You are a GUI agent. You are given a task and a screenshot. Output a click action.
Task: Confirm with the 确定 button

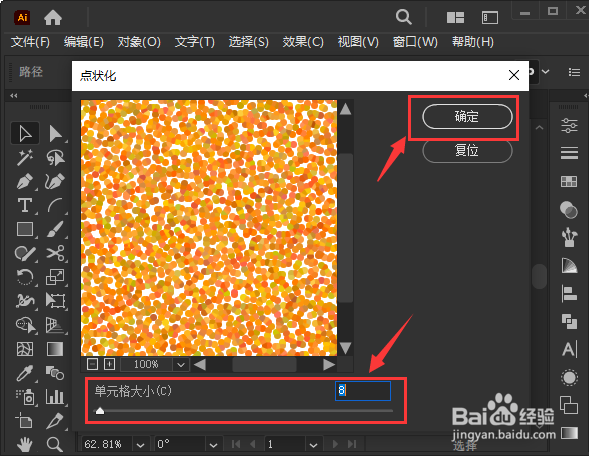click(x=467, y=116)
